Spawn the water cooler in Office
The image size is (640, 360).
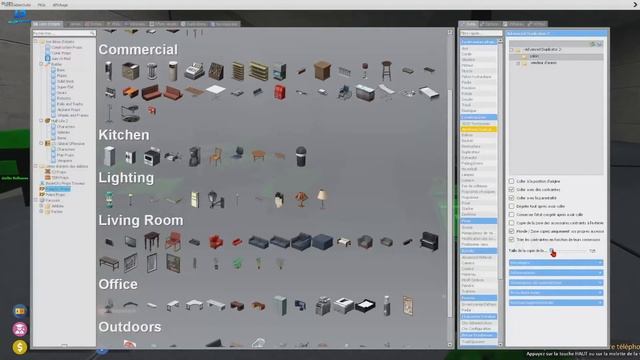coord(387,306)
